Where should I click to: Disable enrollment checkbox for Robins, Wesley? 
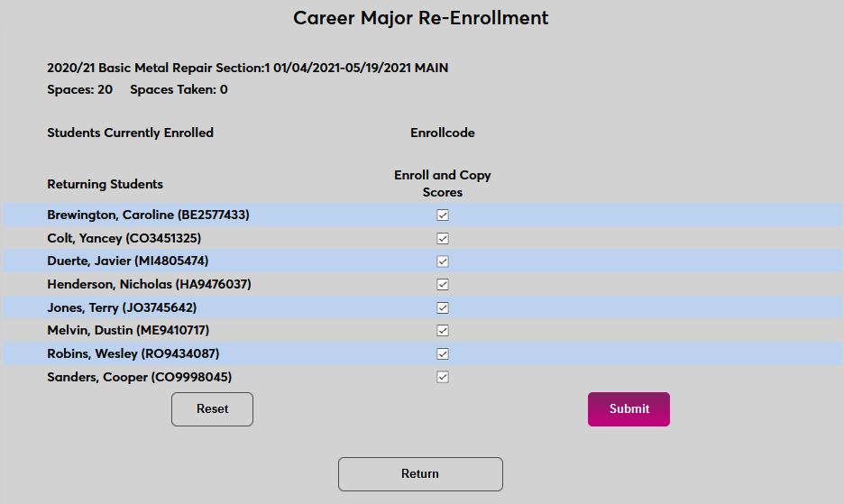point(443,353)
